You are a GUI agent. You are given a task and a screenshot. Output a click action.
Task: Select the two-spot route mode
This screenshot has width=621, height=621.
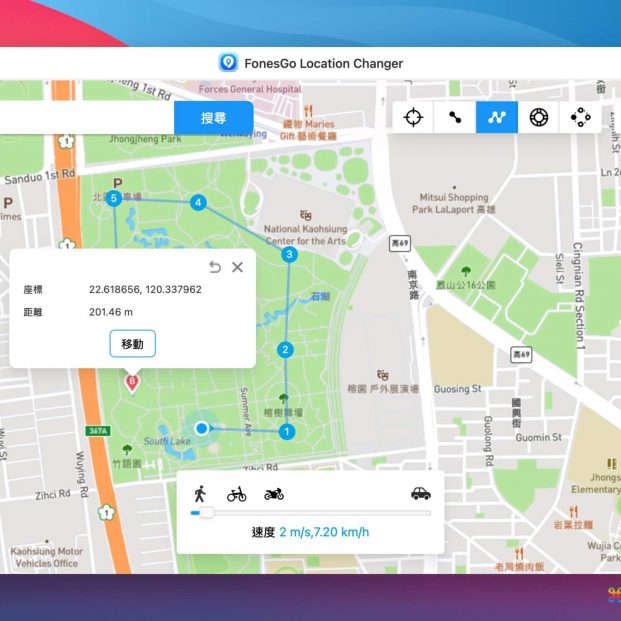point(455,117)
